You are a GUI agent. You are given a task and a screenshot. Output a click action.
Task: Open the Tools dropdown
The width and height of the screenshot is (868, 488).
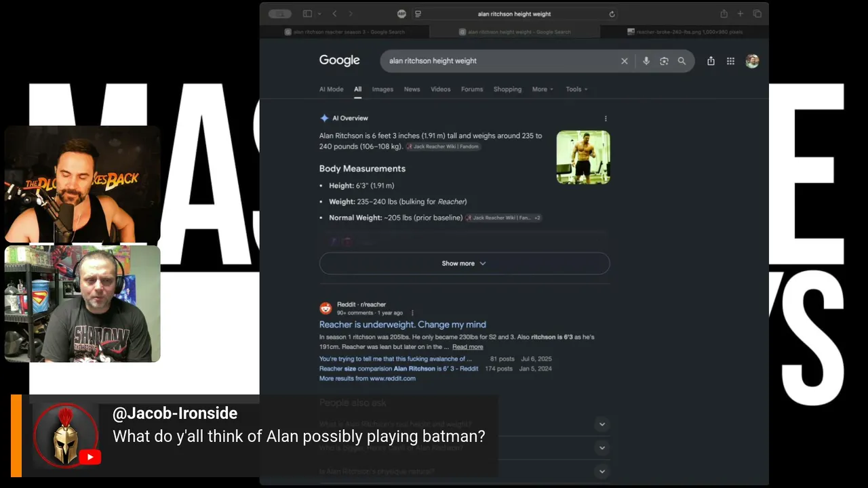click(x=576, y=89)
